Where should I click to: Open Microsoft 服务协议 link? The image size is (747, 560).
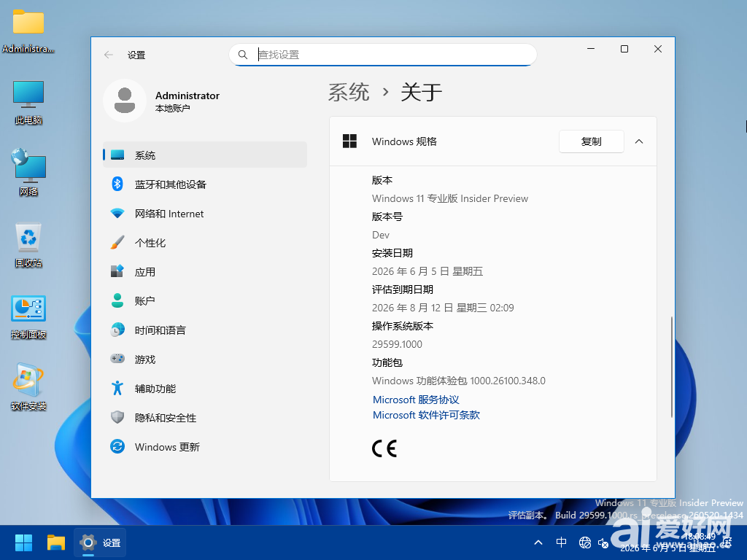pos(416,400)
